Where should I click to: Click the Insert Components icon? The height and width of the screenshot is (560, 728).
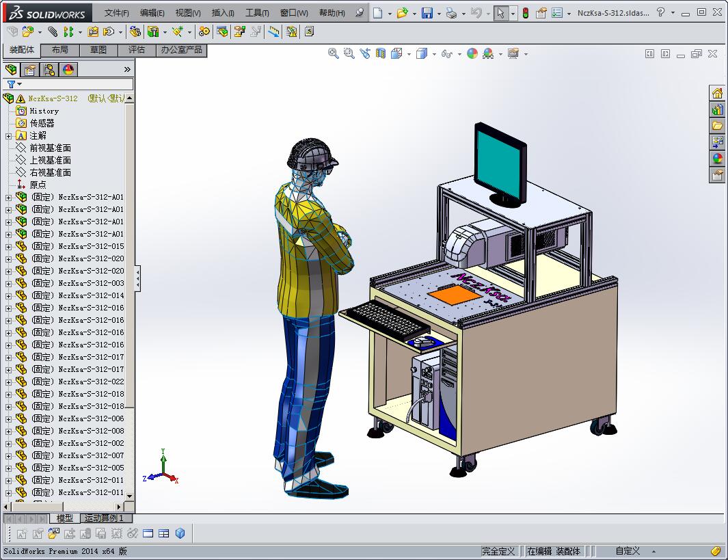[28, 31]
